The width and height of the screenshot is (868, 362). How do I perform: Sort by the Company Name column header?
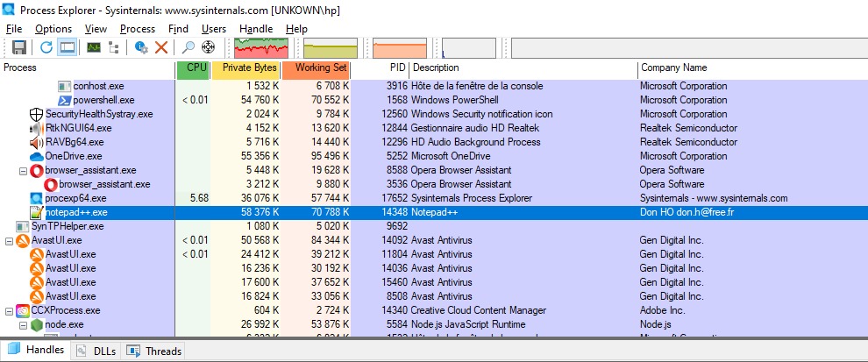(753, 68)
